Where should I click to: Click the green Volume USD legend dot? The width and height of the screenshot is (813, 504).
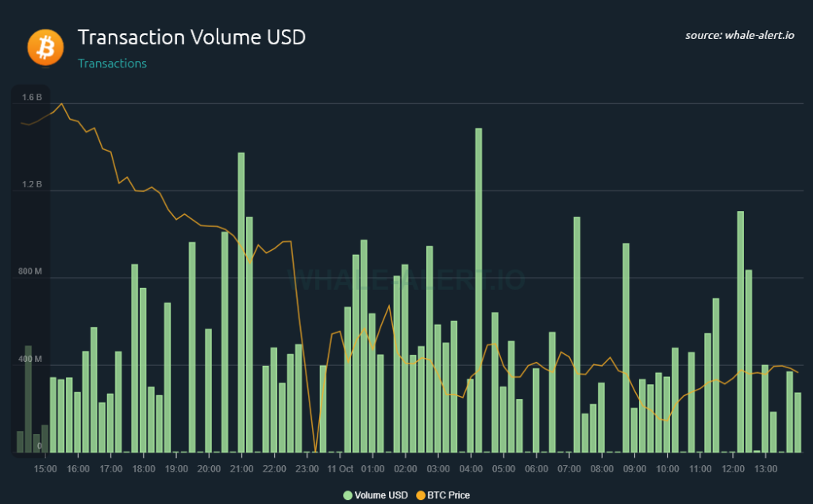[348, 495]
